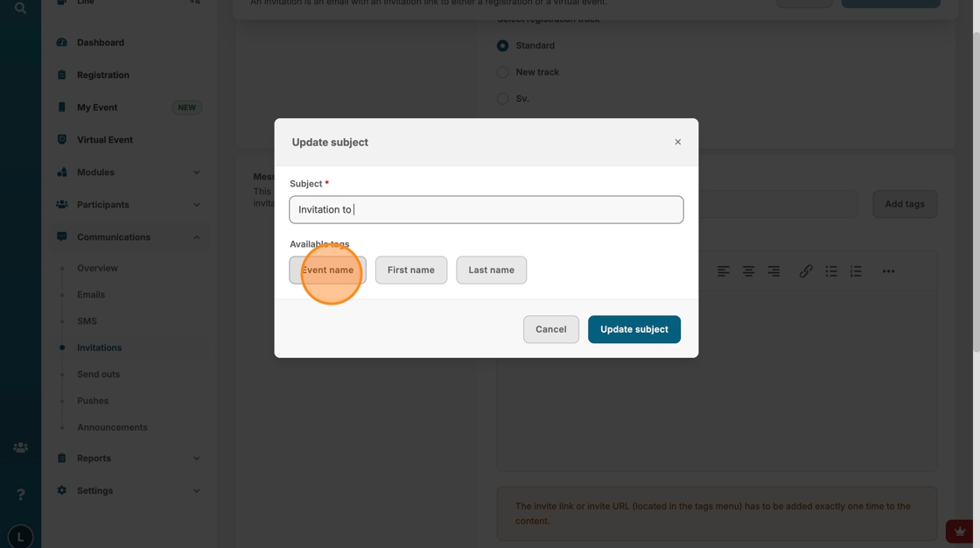Screen dimensions: 980x548
Task: Expand the Participants section
Action: coord(196,205)
